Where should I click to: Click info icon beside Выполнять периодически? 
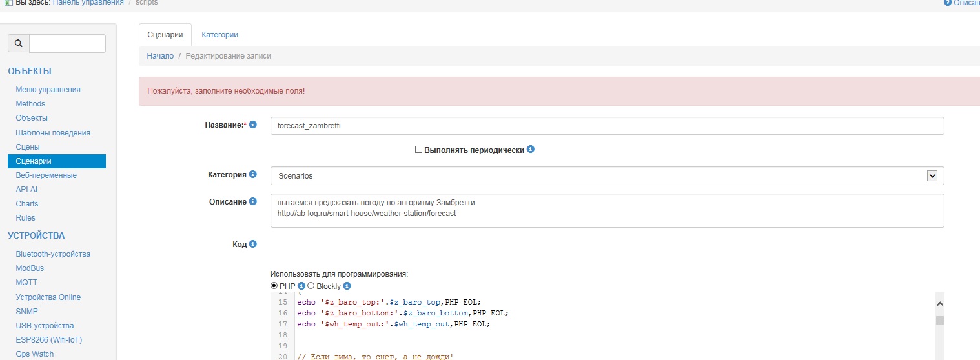pos(531,150)
